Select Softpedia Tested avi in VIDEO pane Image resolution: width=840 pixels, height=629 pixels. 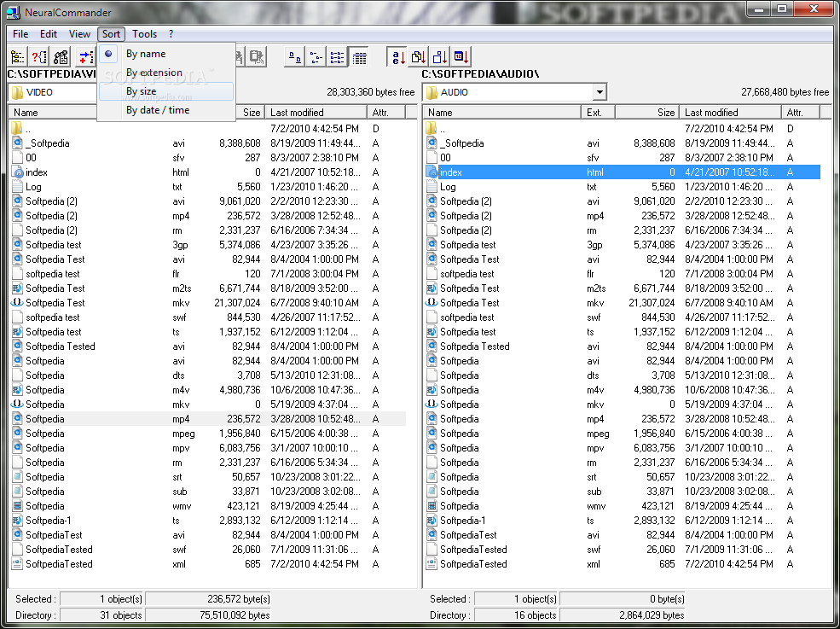coord(207,347)
